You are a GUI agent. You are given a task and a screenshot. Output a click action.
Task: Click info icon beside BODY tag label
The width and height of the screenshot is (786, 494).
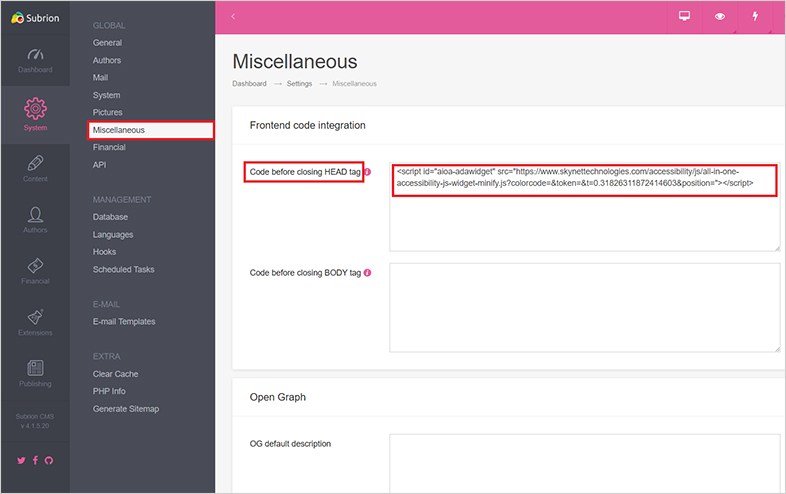[x=368, y=272]
